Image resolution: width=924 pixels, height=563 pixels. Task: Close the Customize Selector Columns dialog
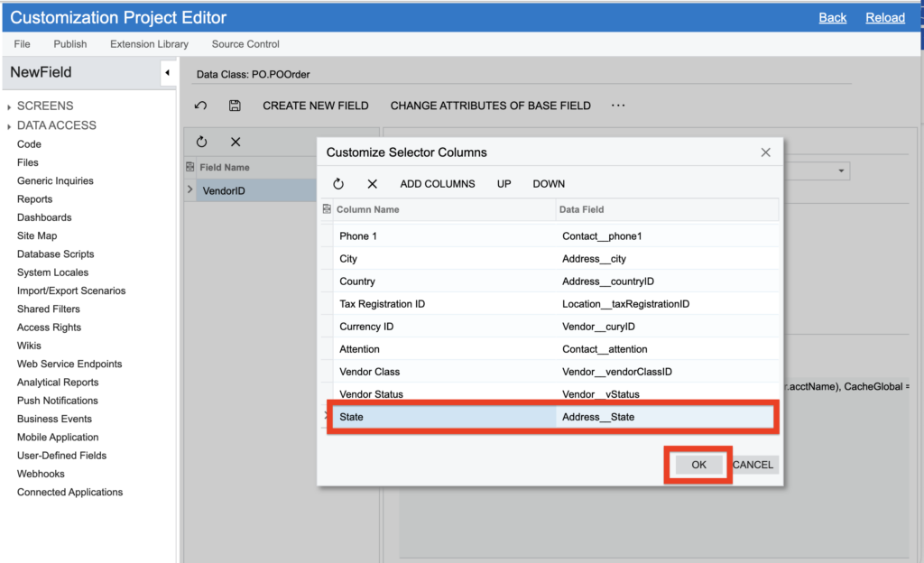765,152
